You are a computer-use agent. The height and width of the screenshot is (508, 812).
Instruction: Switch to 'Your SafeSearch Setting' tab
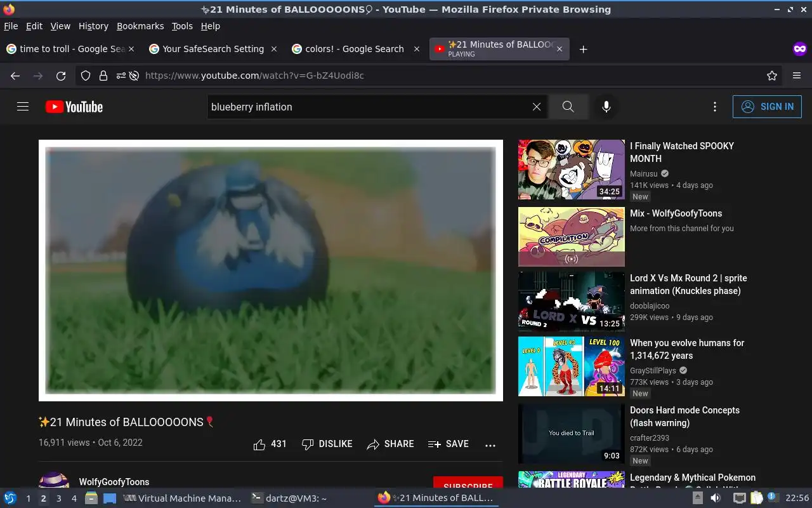[214, 49]
